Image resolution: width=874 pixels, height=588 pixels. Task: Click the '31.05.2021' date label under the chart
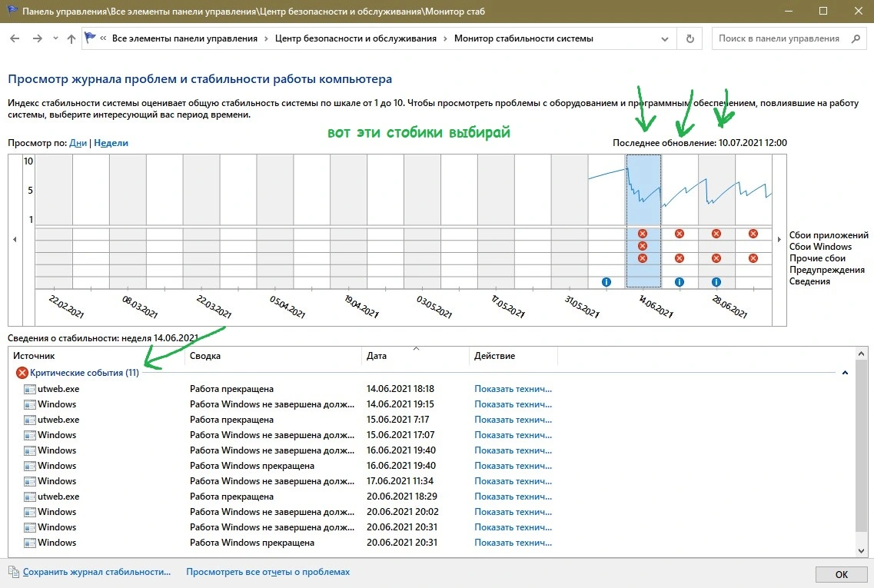(582, 307)
